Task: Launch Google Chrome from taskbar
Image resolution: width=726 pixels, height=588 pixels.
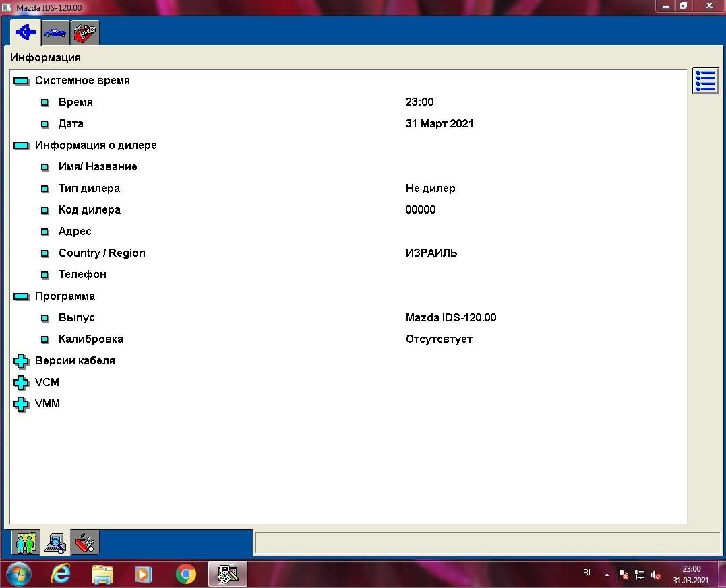Action: pos(185,575)
